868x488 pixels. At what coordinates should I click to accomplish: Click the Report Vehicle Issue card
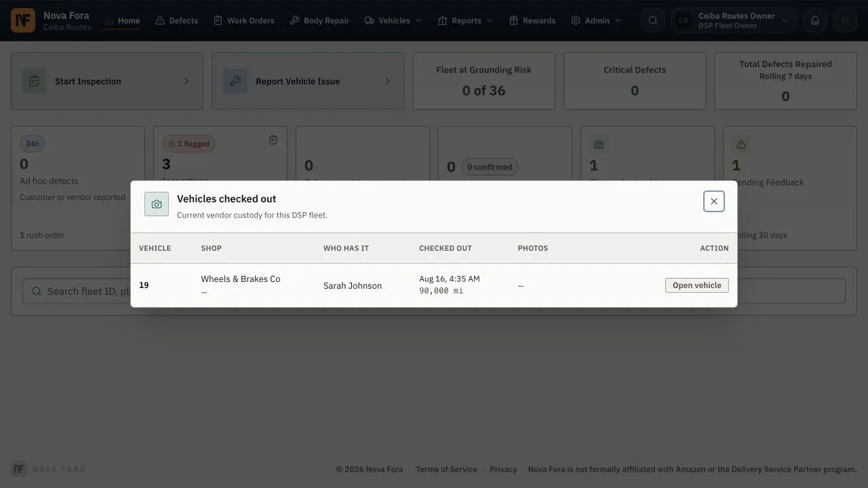point(308,81)
